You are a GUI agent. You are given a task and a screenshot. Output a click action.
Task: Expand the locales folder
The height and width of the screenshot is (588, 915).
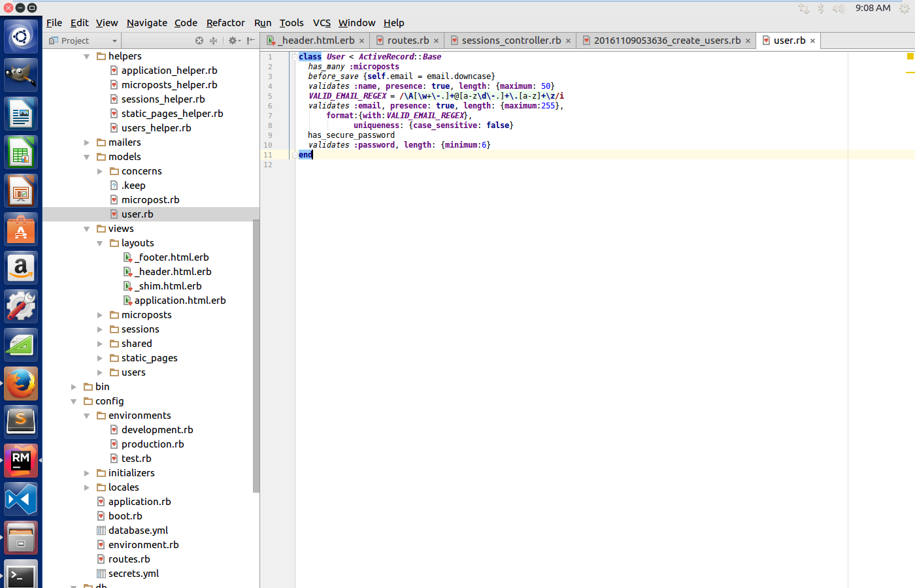(x=86, y=487)
